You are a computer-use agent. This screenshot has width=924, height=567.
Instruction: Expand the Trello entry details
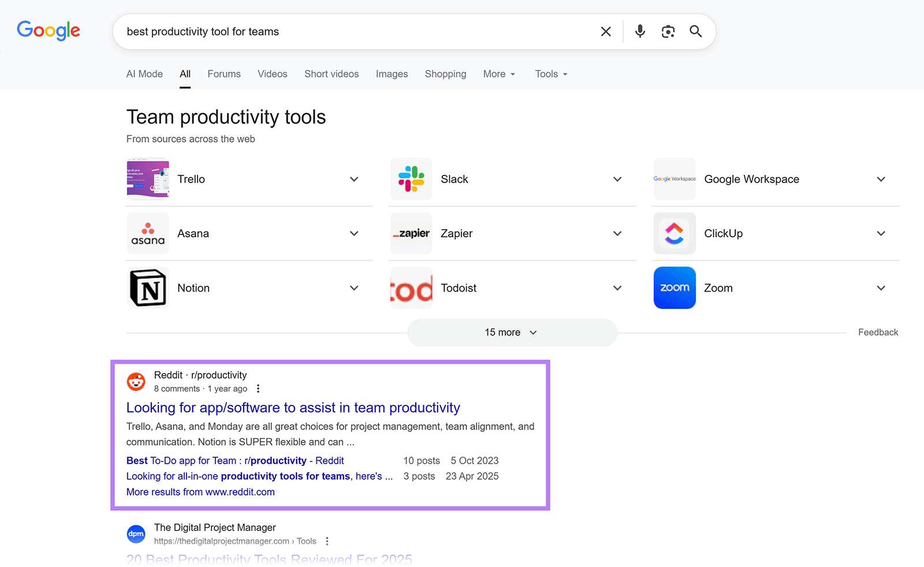click(353, 179)
